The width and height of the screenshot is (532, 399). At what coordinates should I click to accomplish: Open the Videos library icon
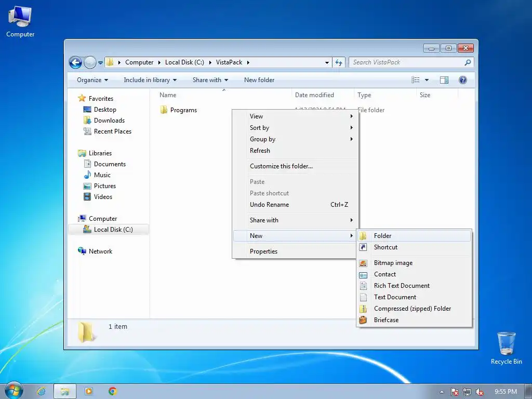[x=87, y=197]
